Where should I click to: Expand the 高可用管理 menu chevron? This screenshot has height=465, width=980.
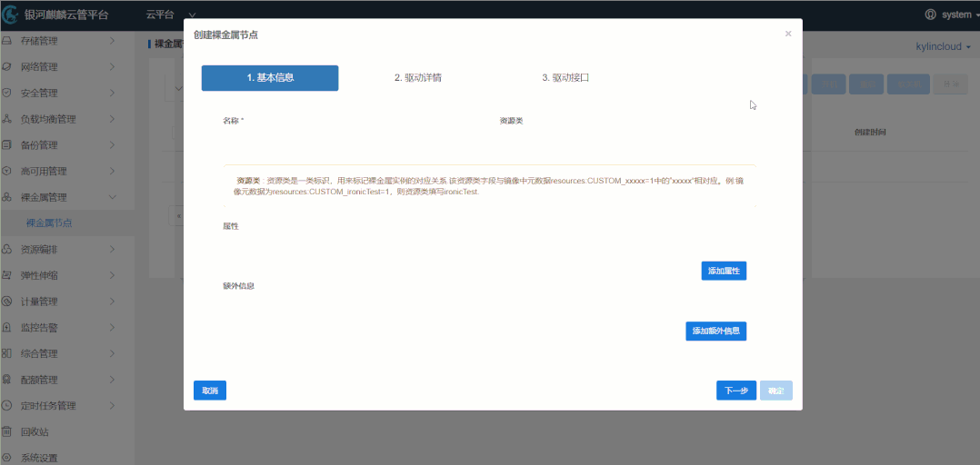click(x=112, y=171)
